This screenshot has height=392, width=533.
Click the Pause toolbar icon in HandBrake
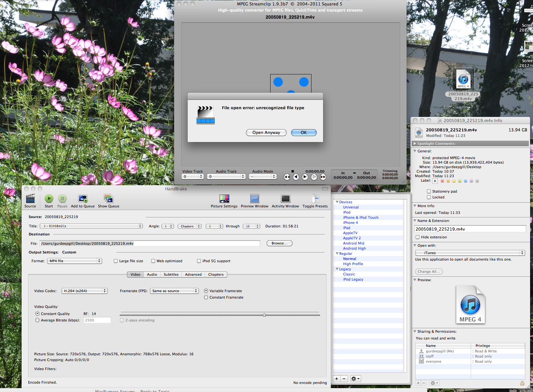tap(63, 198)
